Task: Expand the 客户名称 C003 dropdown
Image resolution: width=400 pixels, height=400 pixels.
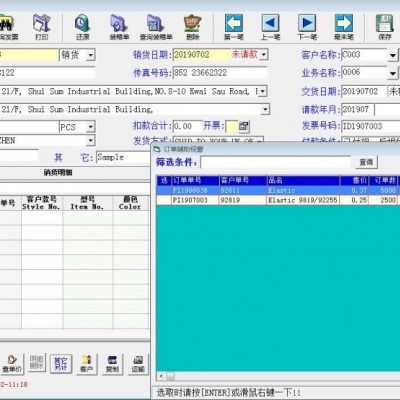Action: tap(393, 55)
